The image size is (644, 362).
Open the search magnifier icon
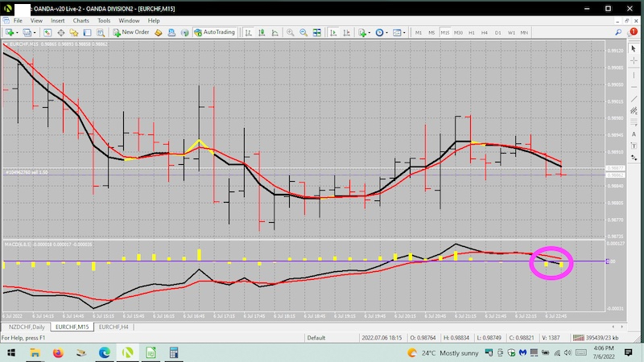[618, 32]
